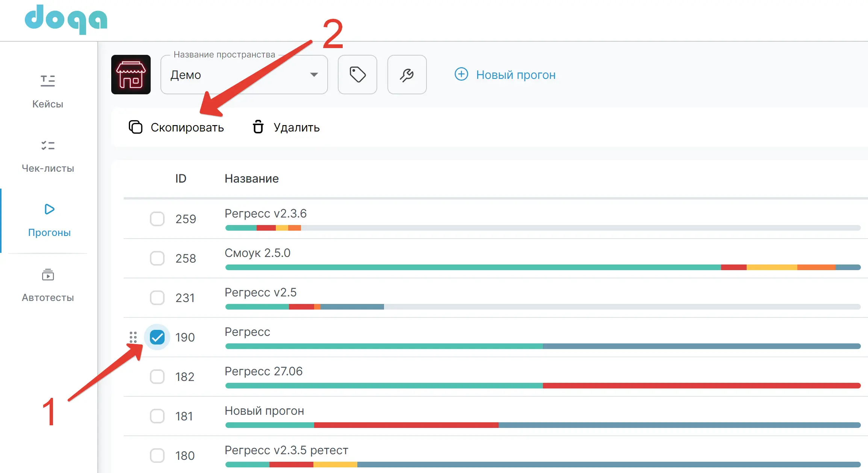Tick the checkbox for run 231
The width and height of the screenshot is (868, 473).
click(x=157, y=298)
